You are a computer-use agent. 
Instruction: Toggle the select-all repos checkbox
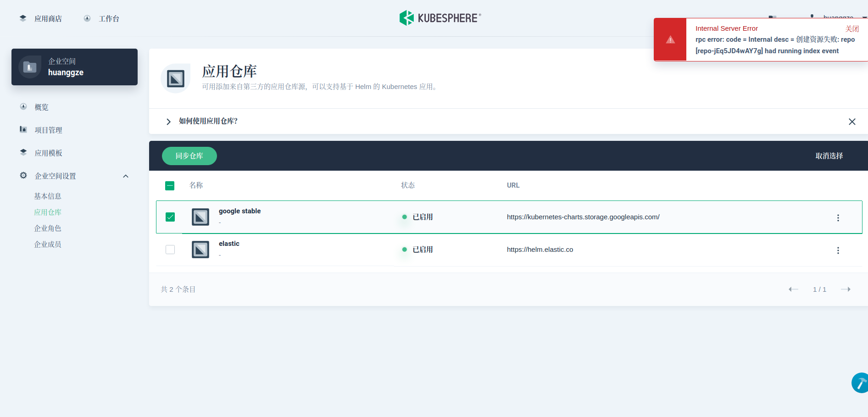(170, 186)
